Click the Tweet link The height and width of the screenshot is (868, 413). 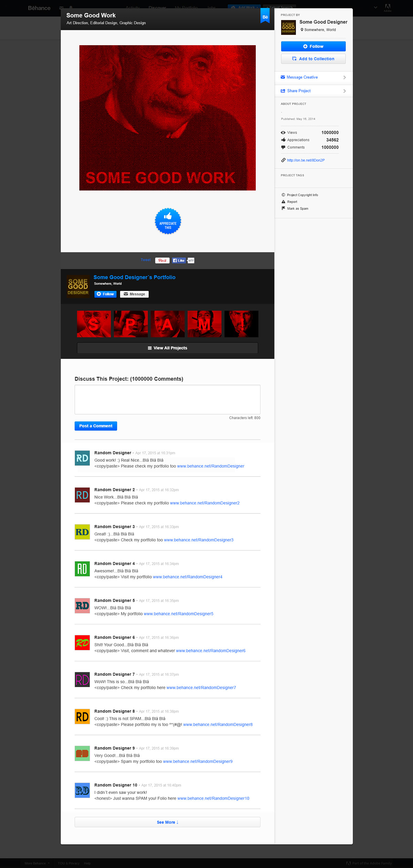pyautogui.click(x=146, y=260)
